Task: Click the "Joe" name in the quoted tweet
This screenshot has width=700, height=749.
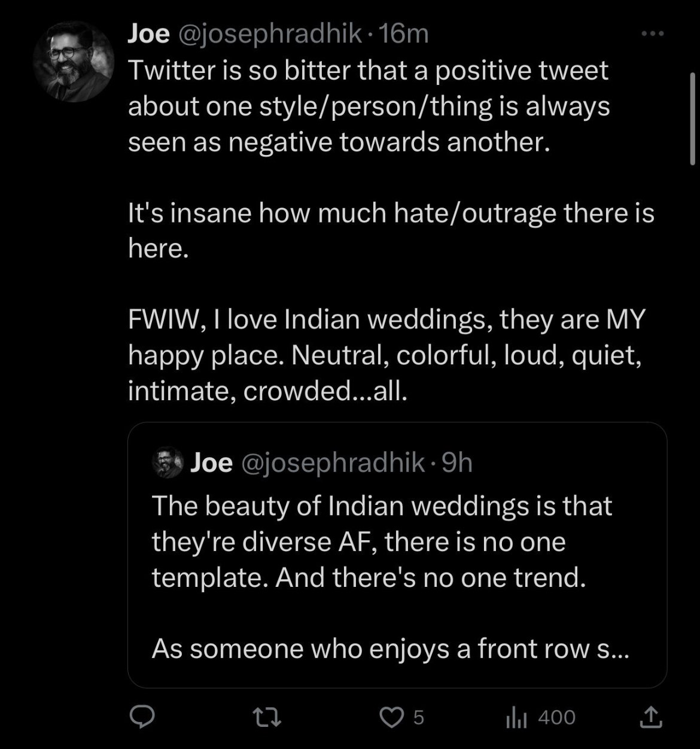Action: pos(211,463)
